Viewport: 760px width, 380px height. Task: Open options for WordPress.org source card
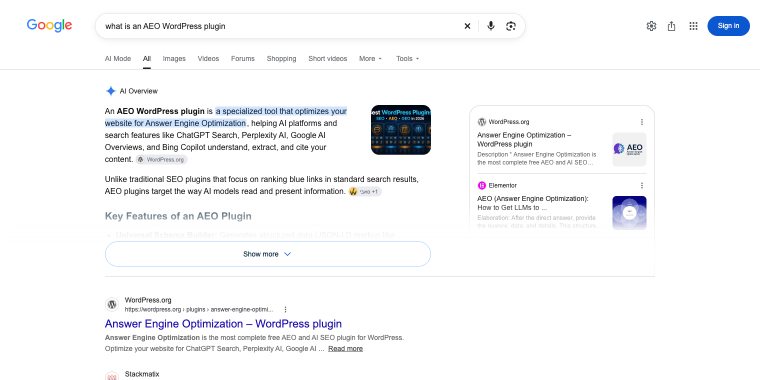tap(642, 122)
